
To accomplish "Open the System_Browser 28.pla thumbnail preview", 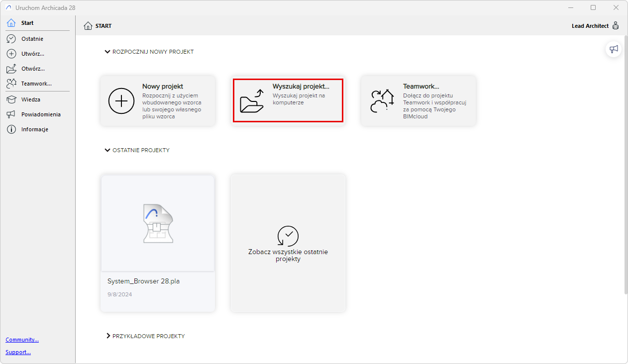I will pyautogui.click(x=158, y=223).
